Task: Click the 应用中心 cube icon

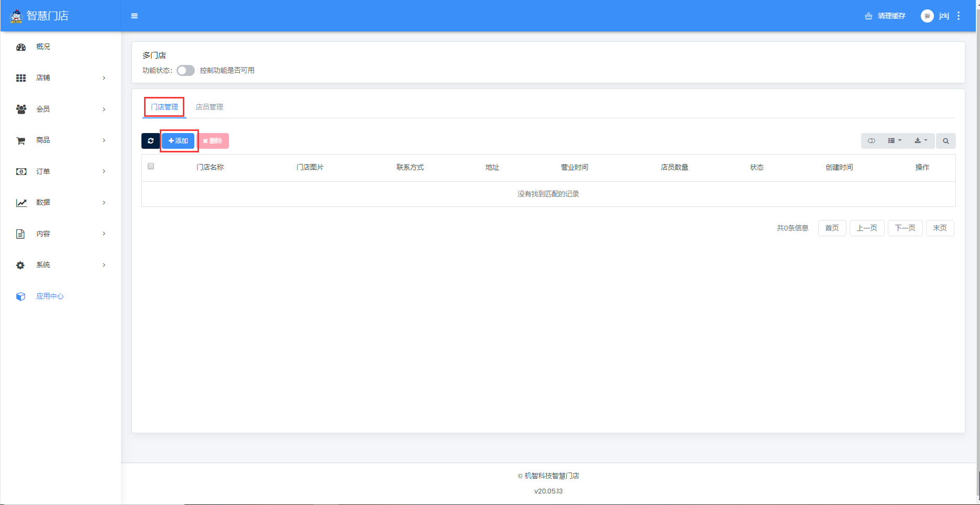Action: 20,297
